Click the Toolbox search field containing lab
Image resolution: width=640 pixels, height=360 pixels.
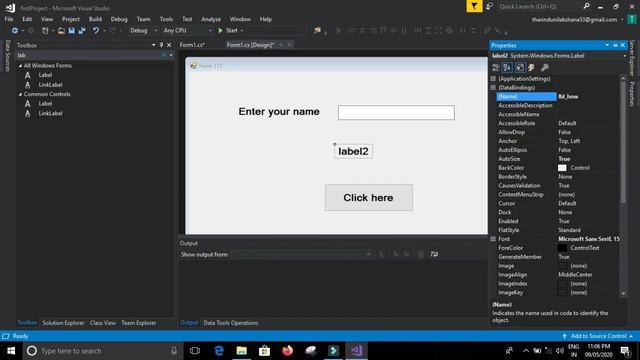88,55
